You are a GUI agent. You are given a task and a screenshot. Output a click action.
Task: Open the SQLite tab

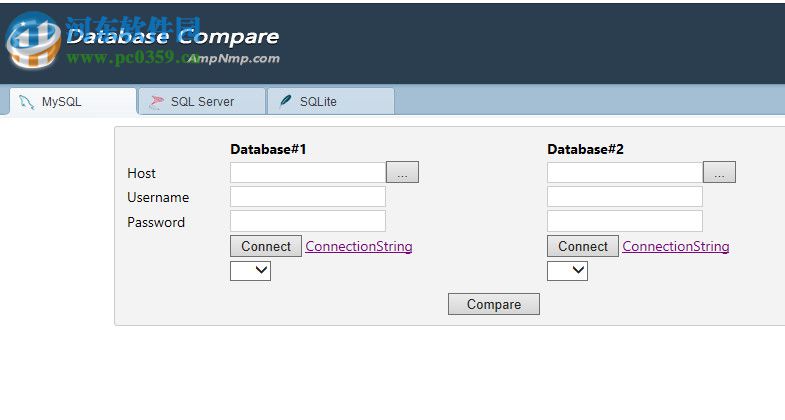pyautogui.click(x=331, y=102)
